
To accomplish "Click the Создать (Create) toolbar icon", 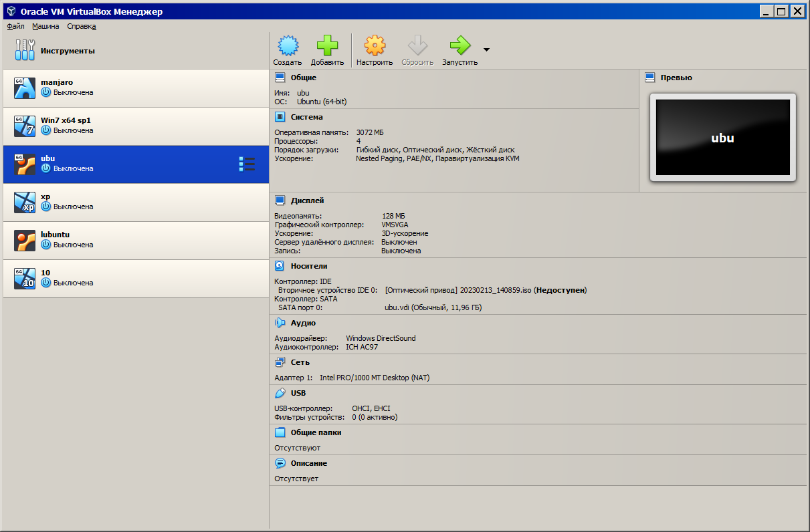I will click(x=288, y=45).
